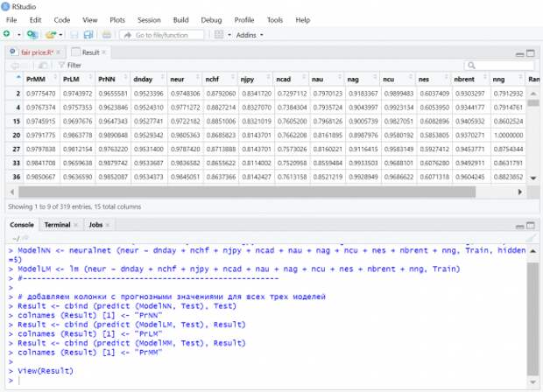The width and height of the screenshot is (543, 392).
Task: Sort by the PrLM column header
Action: click(77, 80)
